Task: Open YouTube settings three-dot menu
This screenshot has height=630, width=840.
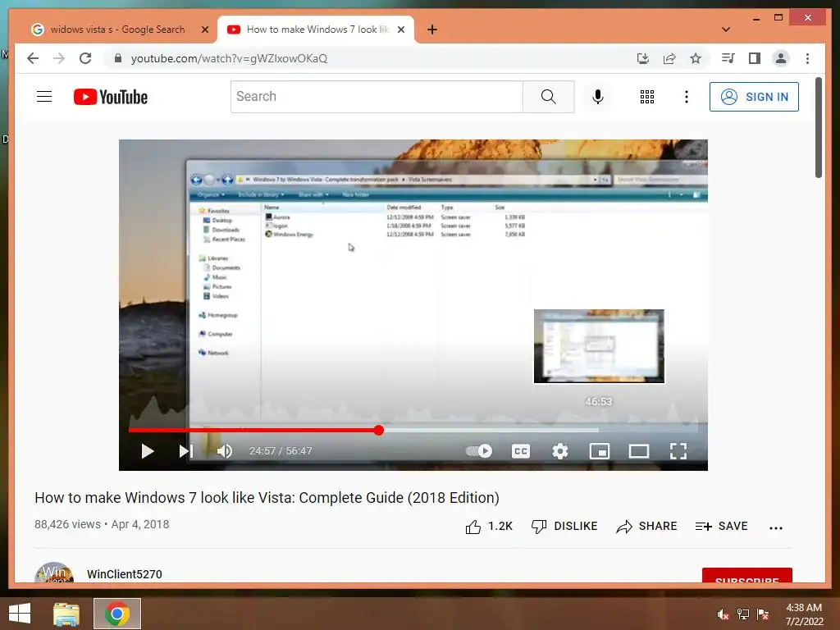Action: [687, 97]
